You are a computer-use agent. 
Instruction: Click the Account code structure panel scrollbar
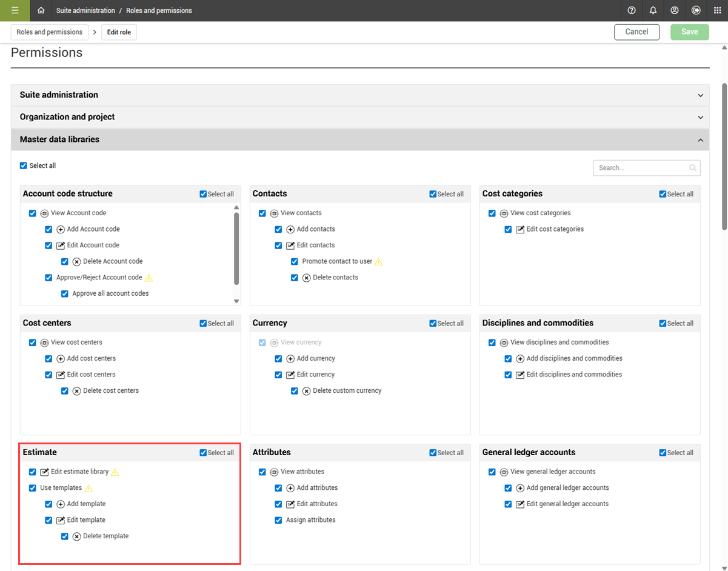[236, 249]
